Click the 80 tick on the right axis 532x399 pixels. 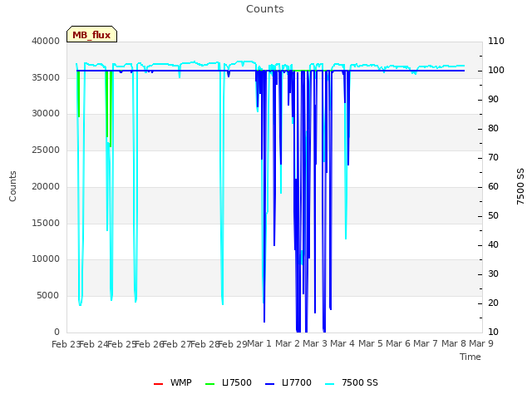tap(493, 129)
